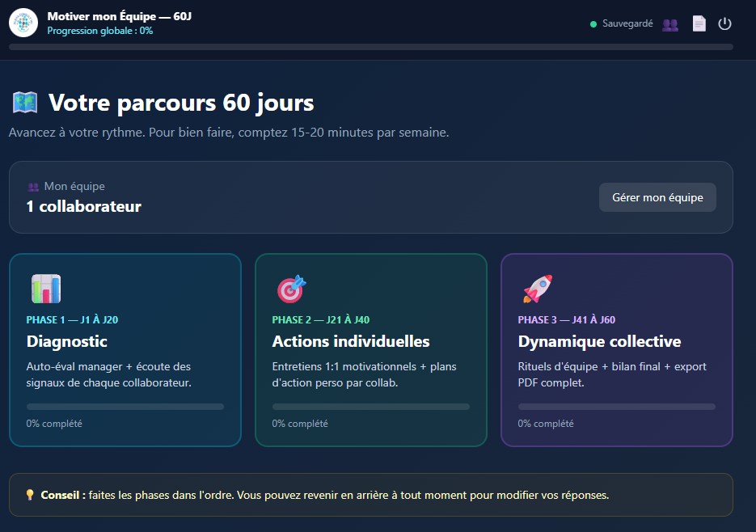756x532 pixels.
Task: Click the rocket Dynamique collective icon
Action: point(538,289)
